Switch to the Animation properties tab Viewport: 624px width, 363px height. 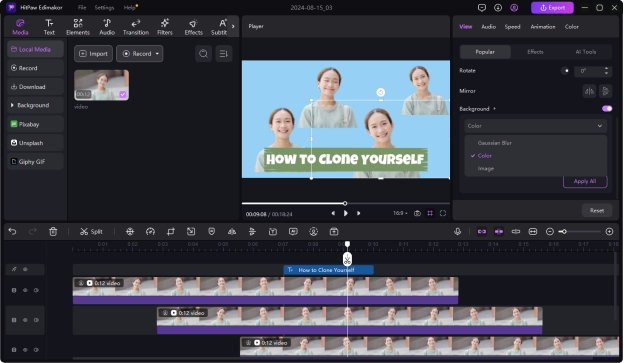pos(543,27)
